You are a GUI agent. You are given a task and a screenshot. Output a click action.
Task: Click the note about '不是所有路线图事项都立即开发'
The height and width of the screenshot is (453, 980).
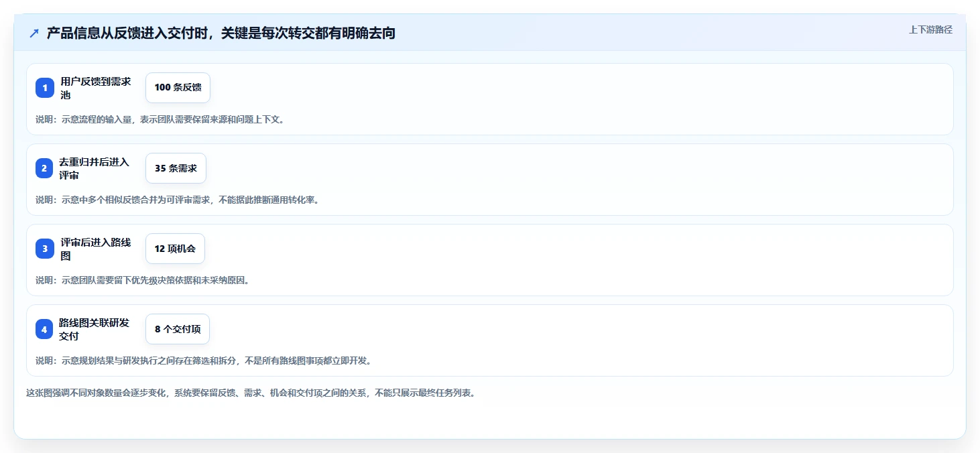204,361
